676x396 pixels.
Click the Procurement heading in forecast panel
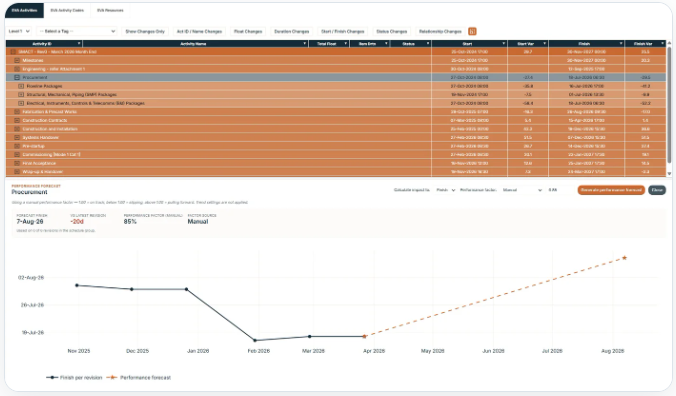click(29, 192)
